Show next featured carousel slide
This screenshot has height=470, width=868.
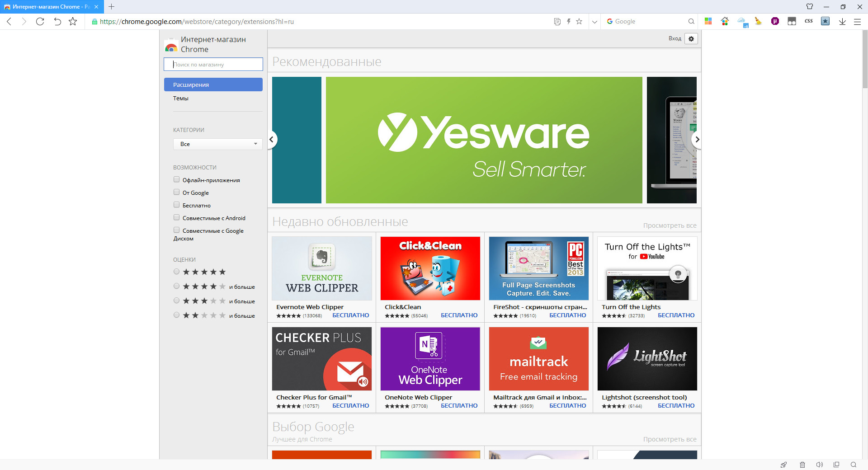click(697, 139)
